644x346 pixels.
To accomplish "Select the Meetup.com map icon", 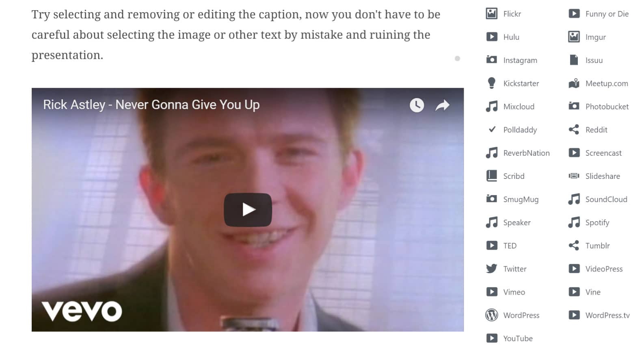I will (574, 83).
